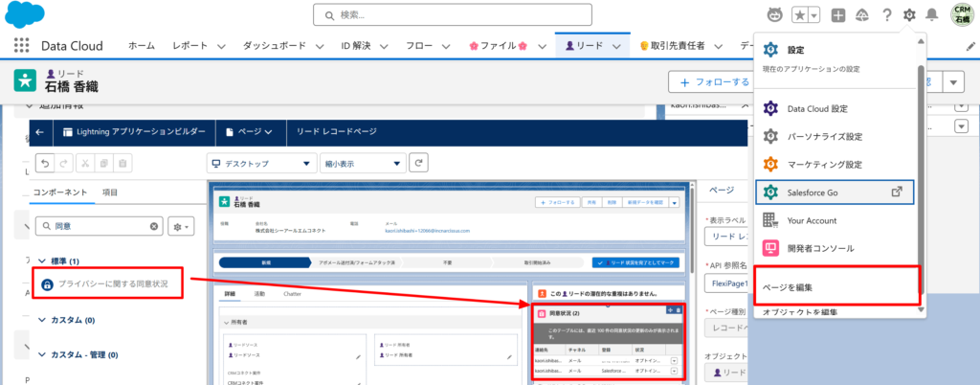
Task: Select Your Account menu item
Action: (836, 220)
